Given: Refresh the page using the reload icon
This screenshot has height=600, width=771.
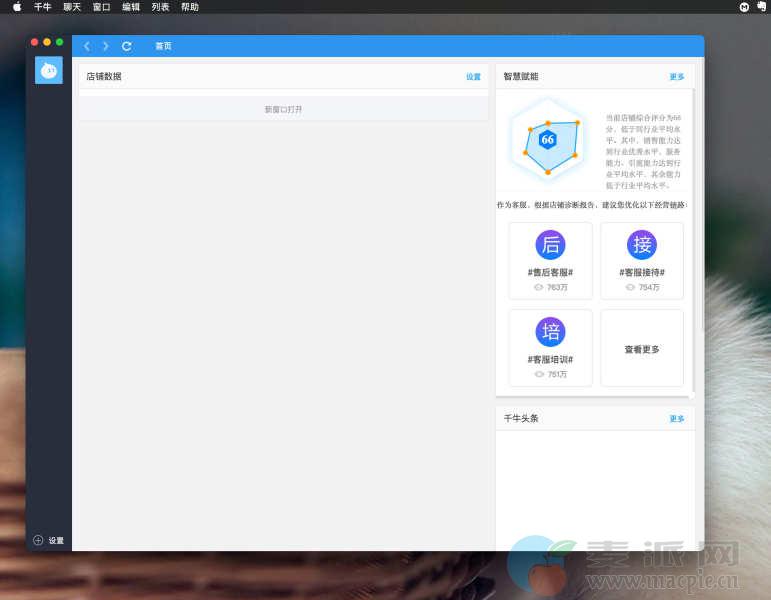Looking at the screenshot, I should 126,46.
